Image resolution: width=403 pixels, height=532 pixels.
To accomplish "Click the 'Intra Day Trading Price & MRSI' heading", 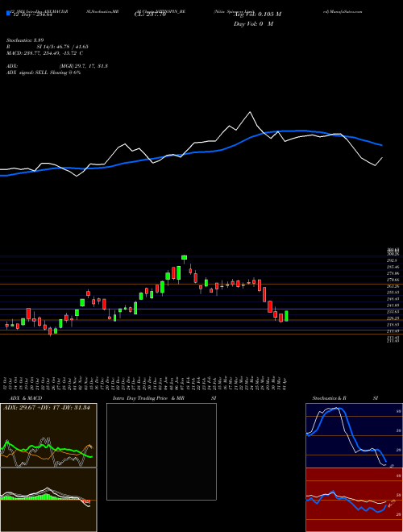I will 164,398.
